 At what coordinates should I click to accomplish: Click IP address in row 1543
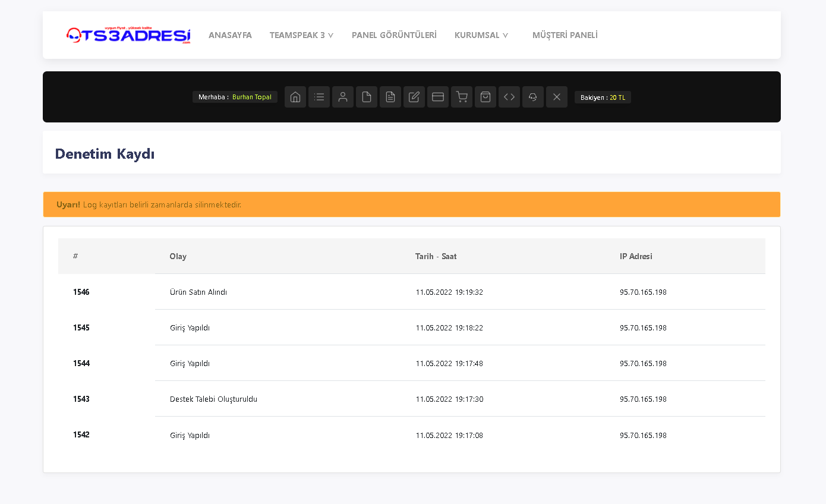pyautogui.click(x=643, y=399)
